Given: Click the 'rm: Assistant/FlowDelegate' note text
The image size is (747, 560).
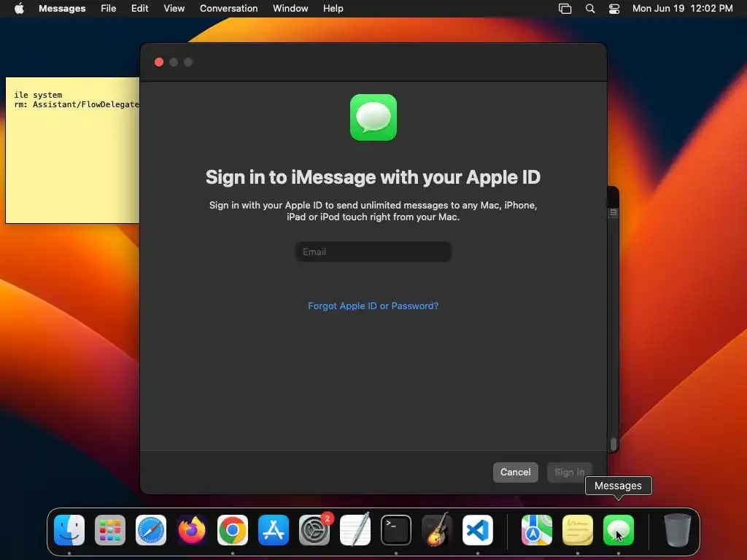Looking at the screenshot, I should (x=76, y=104).
